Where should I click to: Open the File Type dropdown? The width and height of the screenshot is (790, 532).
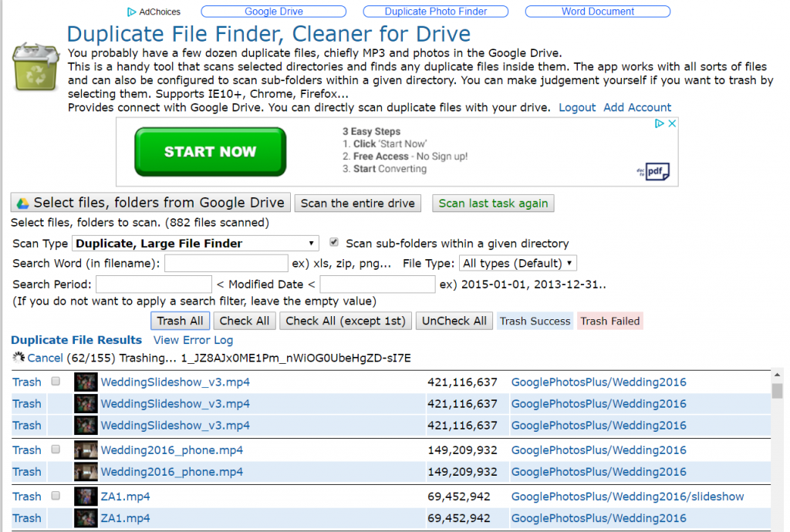pos(518,263)
